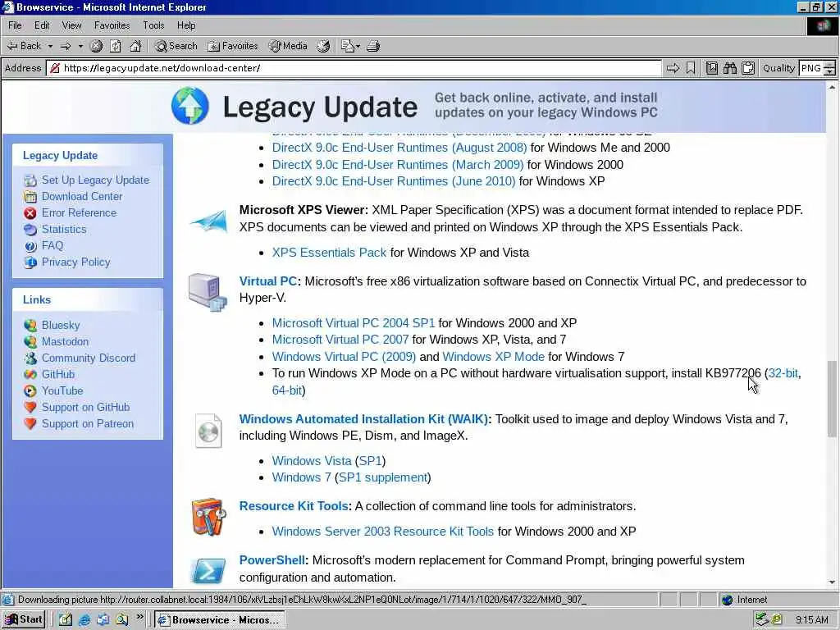
Task: Click the PowerShell heading link
Action: [272, 560]
